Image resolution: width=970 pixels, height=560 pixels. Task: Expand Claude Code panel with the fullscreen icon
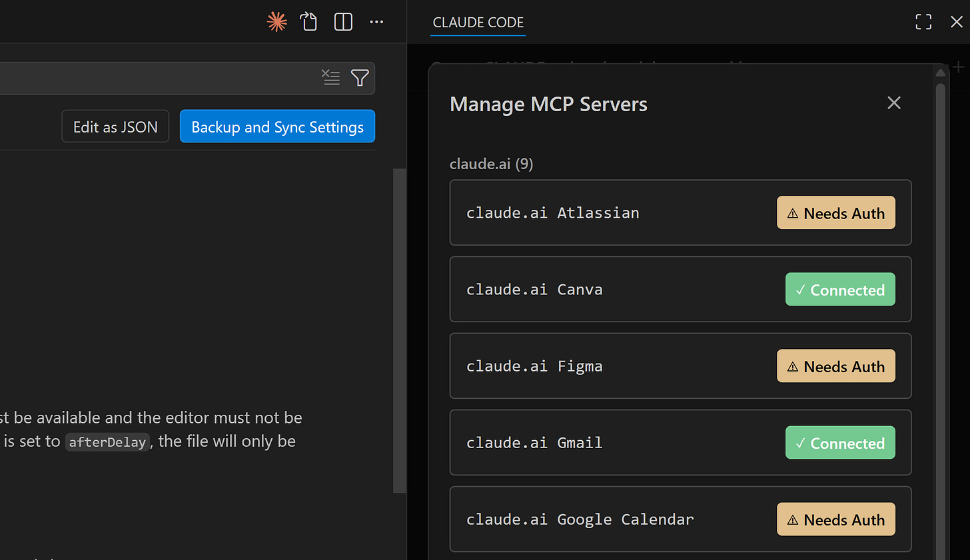point(923,21)
